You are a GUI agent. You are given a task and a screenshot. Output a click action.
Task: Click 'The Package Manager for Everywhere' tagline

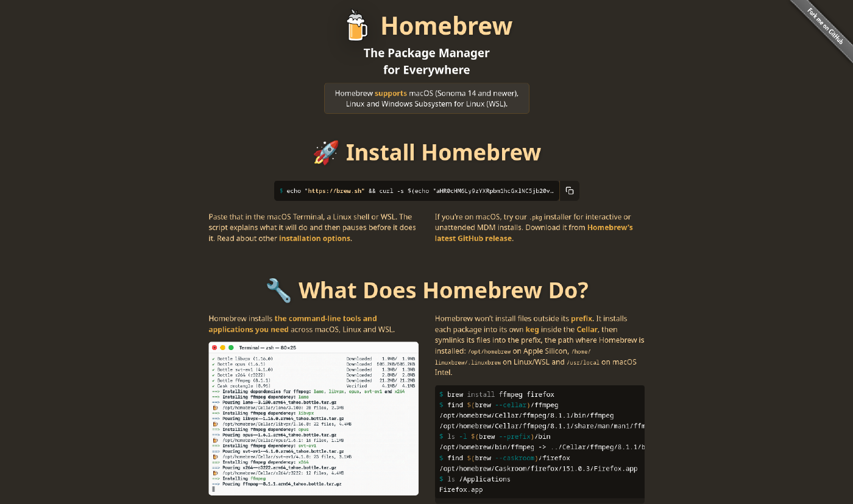click(x=426, y=61)
